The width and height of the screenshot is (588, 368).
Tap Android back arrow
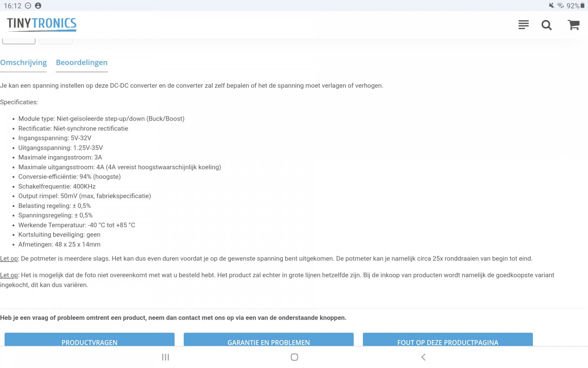click(423, 357)
